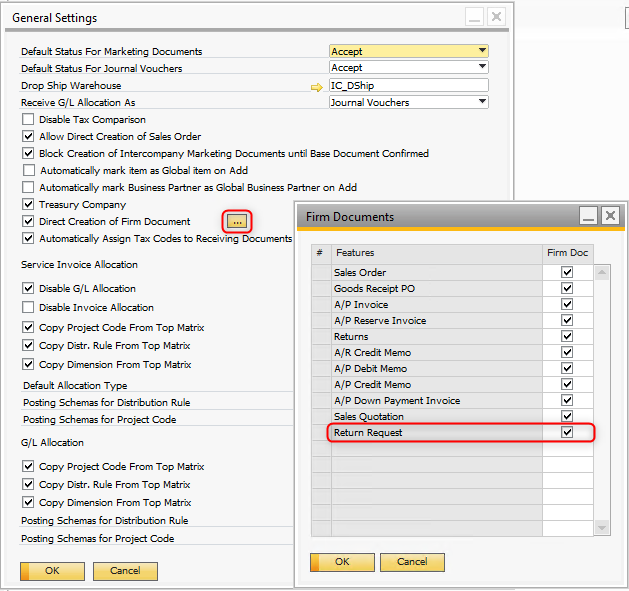629x591 pixels.
Task: Enable Disable Invoice Allocation checkbox
Action: 28,308
